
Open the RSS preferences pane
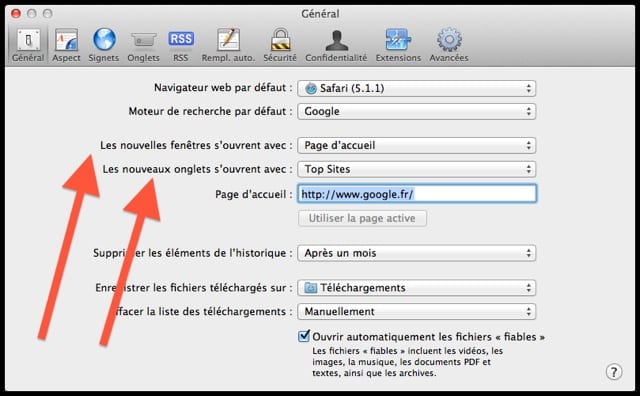[181, 45]
